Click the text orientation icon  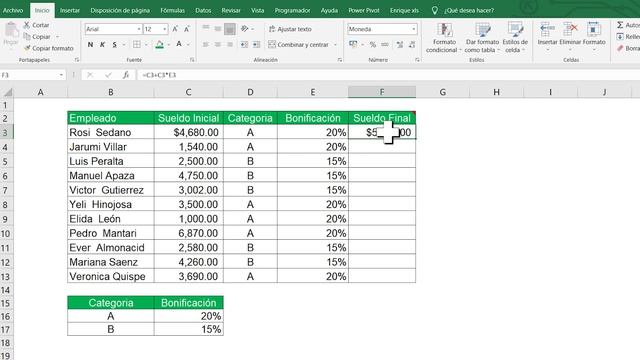[x=244, y=29]
